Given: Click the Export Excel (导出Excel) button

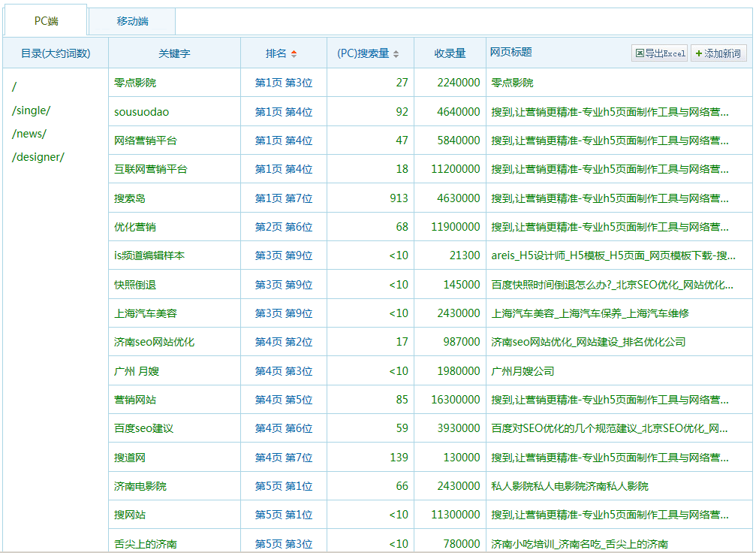Looking at the screenshot, I should pyautogui.click(x=660, y=53).
